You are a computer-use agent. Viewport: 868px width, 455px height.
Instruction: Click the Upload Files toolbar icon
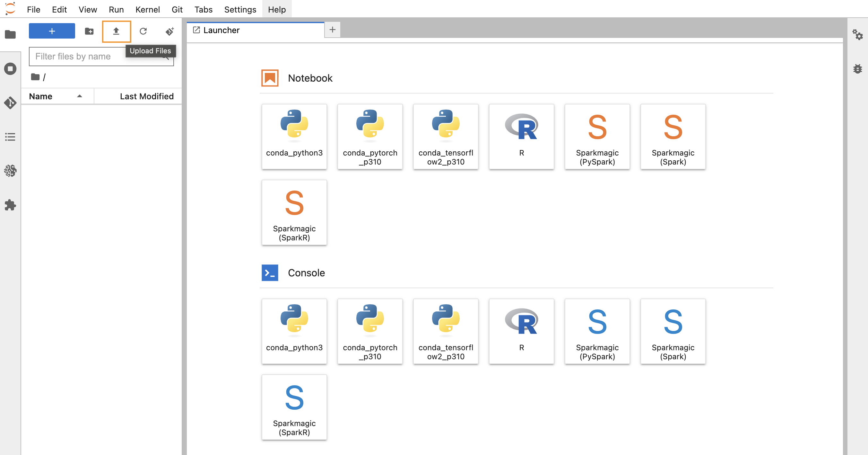click(x=116, y=31)
